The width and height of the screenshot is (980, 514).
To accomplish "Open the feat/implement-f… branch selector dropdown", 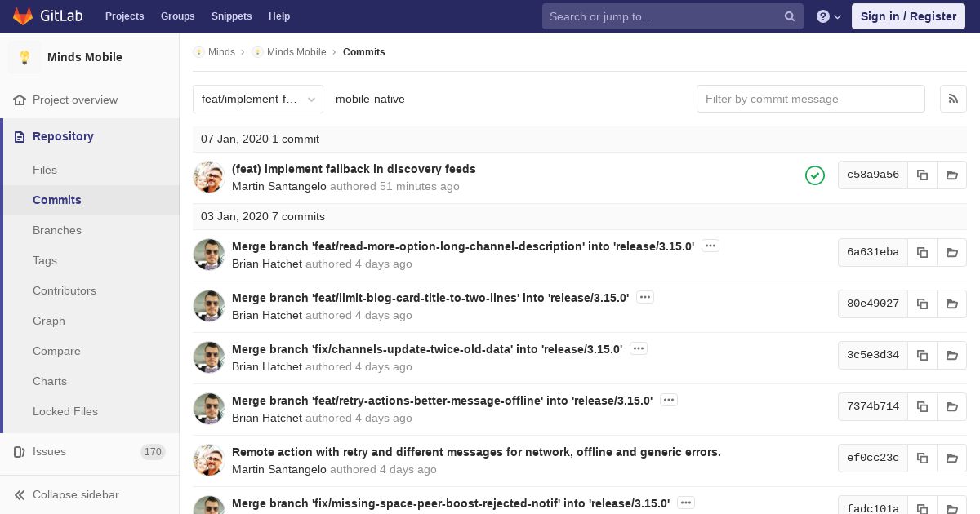I will tap(258, 99).
